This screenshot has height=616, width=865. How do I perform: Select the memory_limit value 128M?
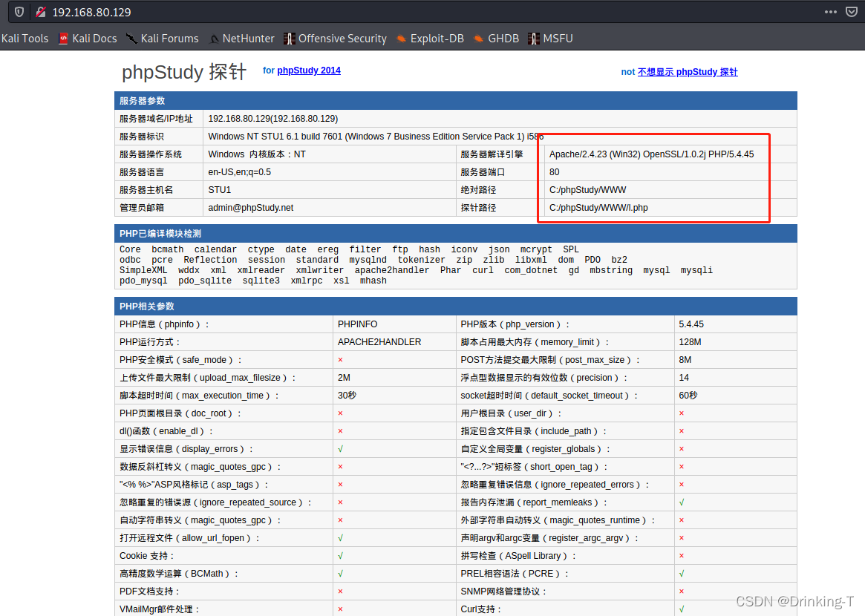click(x=690, y=342)
